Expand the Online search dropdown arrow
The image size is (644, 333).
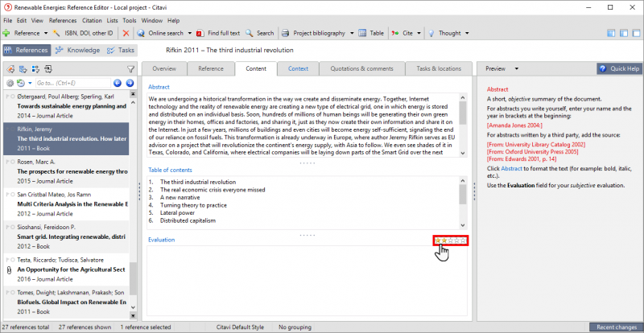(x=190, y=33)
